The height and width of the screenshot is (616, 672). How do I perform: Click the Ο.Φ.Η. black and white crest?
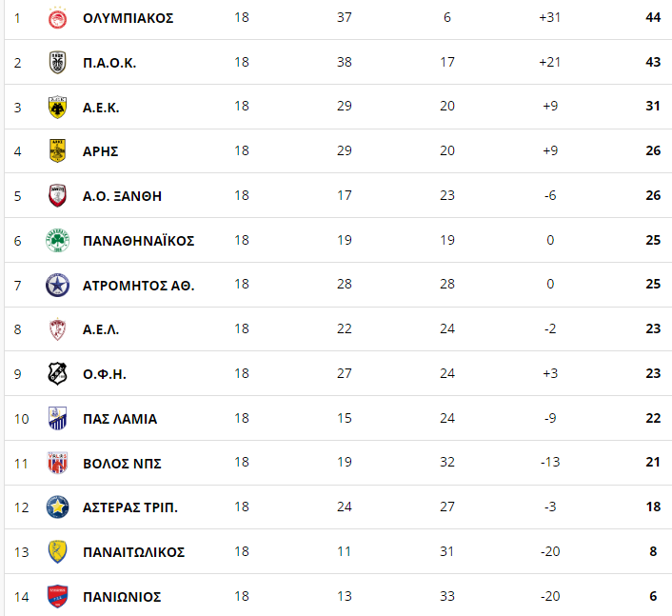[57, 374]
